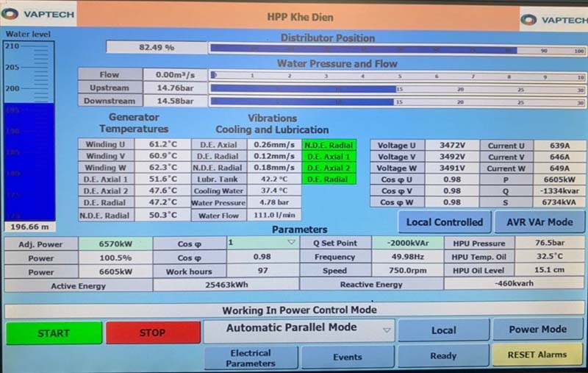Click the RESET Alarms button

[x=537, y=355]
